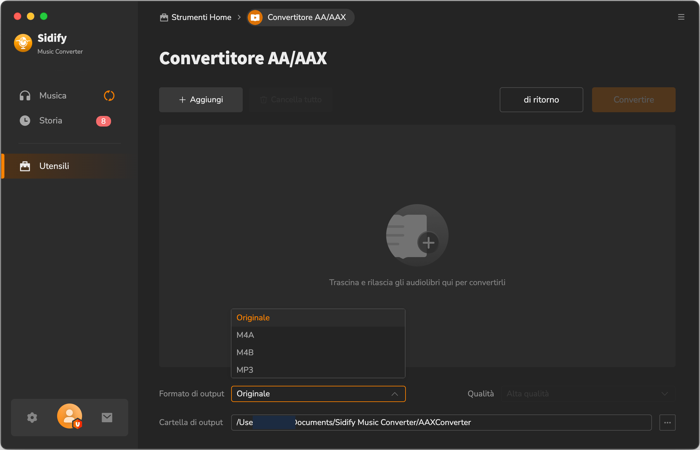The width and height of the screenshot is (700, 450).
Task: Choose MP3 output format
Action: (318, 370)
